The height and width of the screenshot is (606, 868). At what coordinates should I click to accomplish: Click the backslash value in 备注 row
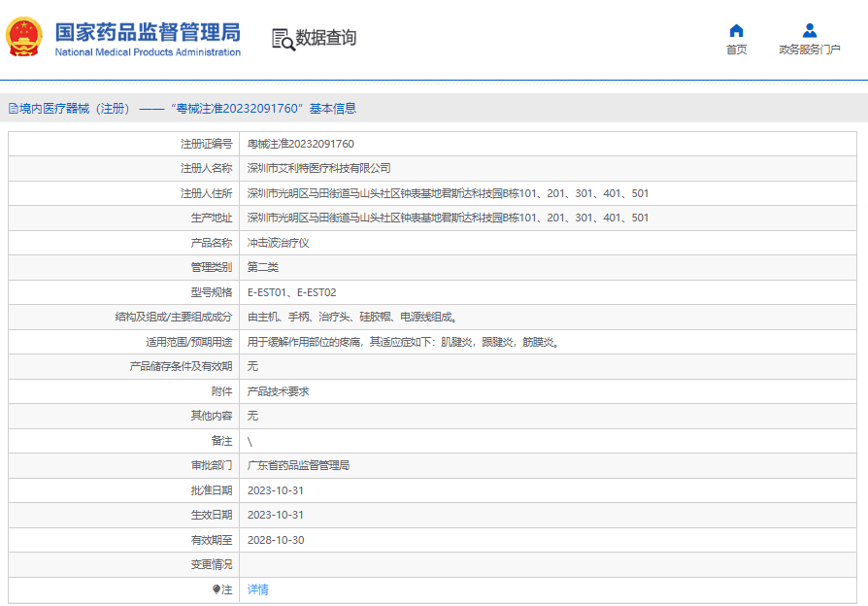(x=250, y=442)
